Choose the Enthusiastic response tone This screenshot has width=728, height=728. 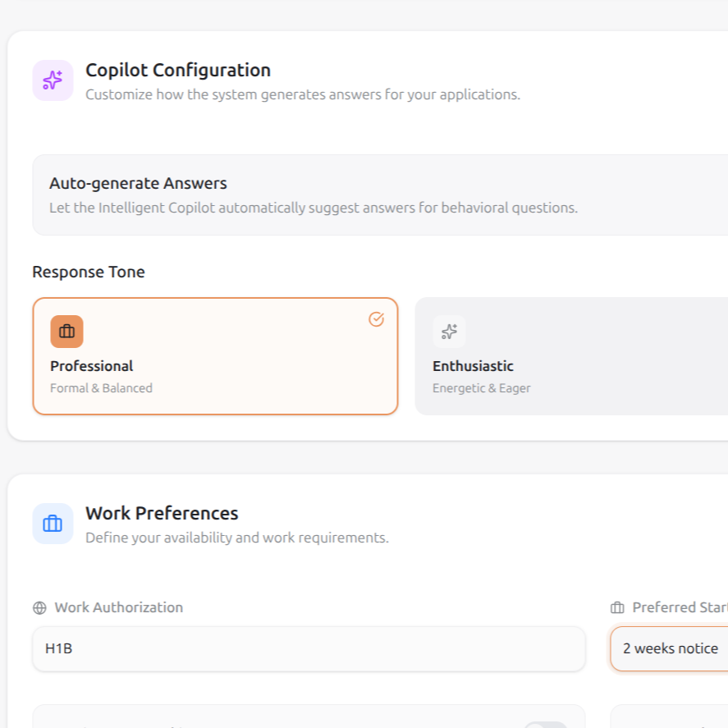570,356
